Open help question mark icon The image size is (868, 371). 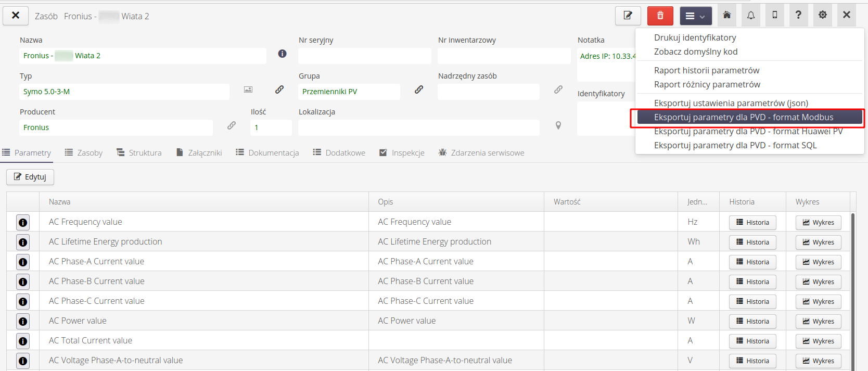798,16
